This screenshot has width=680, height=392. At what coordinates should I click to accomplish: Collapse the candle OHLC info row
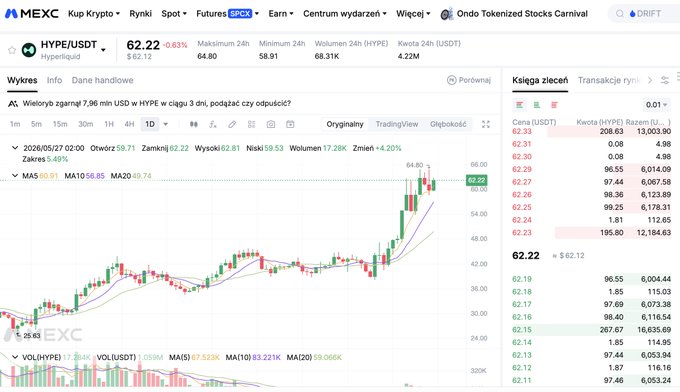15,148
